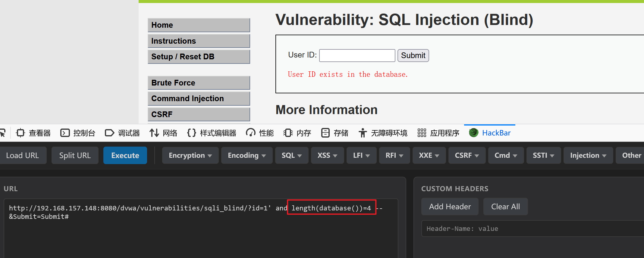Open the LFI dropdown menu
Screen dimensions: 644x258
(361, 155)
